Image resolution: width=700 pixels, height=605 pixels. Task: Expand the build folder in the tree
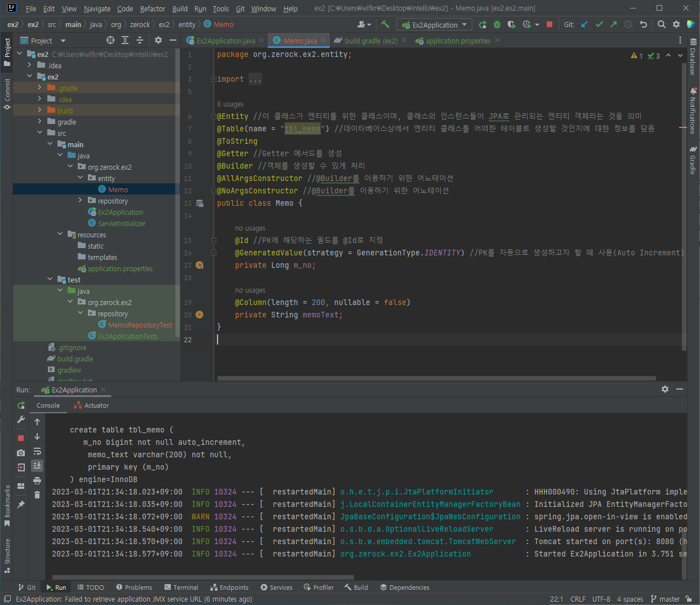(39, 110)
